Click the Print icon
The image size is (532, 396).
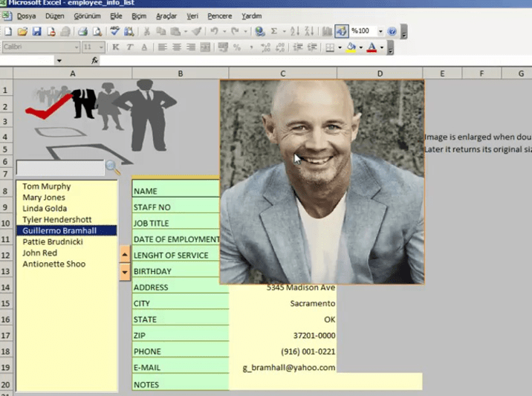tap(82, 31)
